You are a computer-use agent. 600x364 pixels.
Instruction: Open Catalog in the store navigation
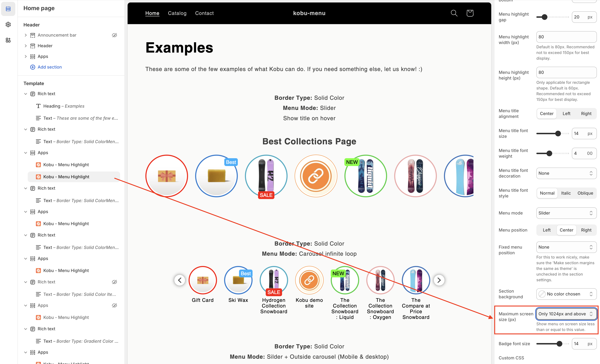tap(177, 13)
